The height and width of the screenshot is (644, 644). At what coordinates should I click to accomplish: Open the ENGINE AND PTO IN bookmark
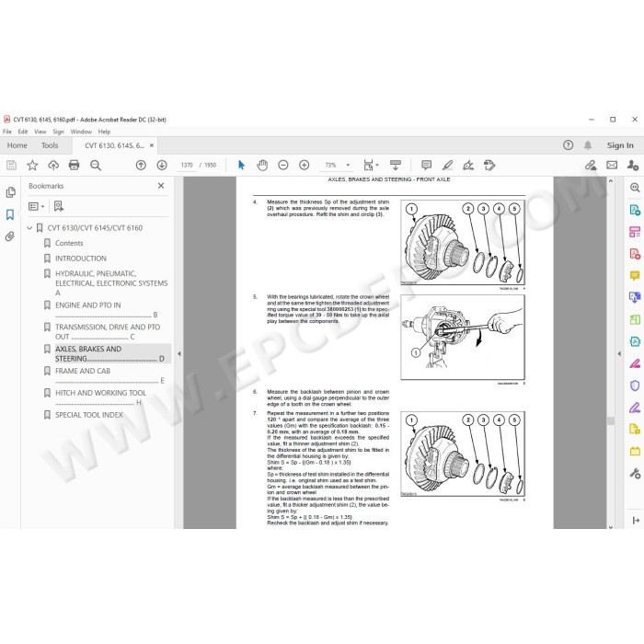click(107, 310)
